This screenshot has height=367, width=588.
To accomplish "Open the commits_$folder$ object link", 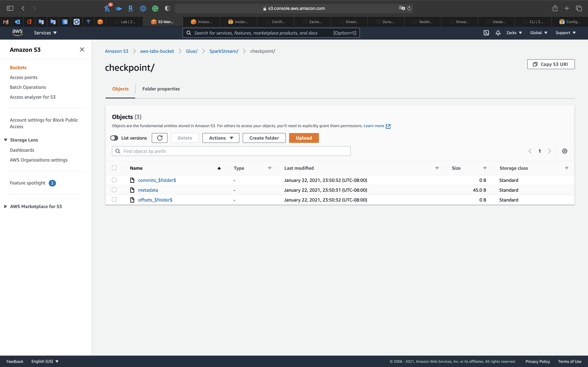I will (157, 180).
